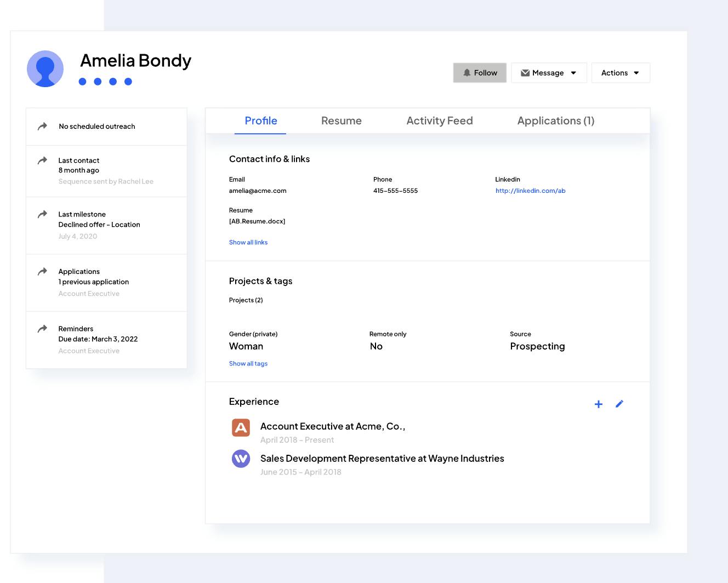Click the Acme Co. company logo
The height and width of the screenshot is (583, 728).
(x=241, y=427)
